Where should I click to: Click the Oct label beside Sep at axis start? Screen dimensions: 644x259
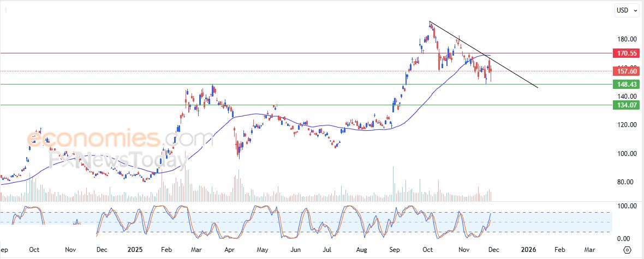[x=34, y=250]
